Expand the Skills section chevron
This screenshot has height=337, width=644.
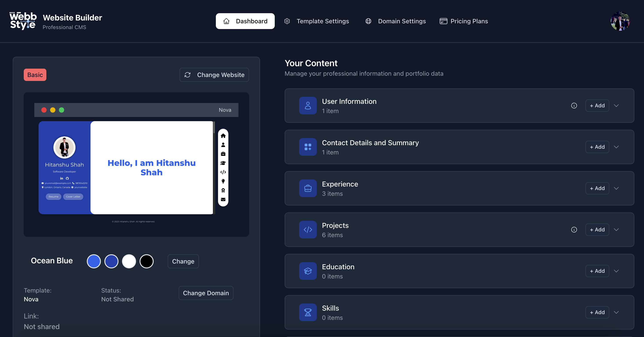(616, 312)
